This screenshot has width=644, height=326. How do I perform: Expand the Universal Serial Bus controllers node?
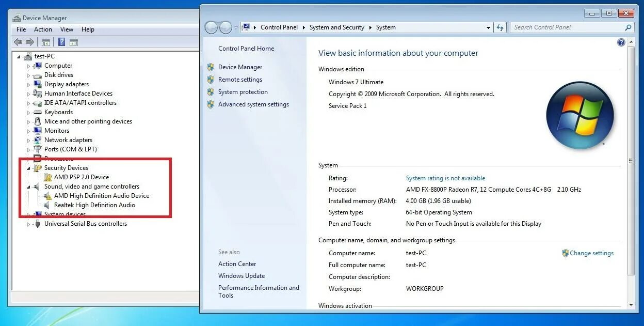29,224
